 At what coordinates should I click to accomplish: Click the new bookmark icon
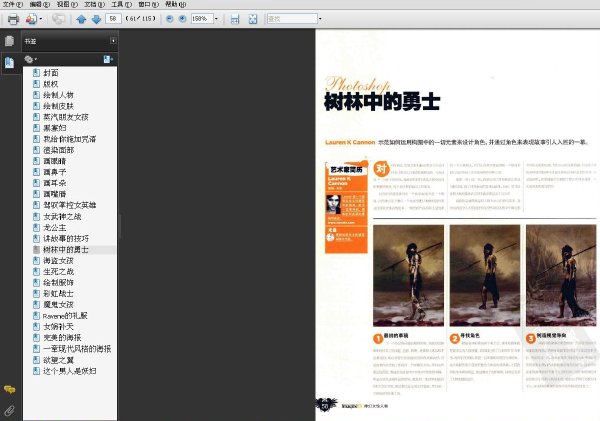tap(108, 59)
